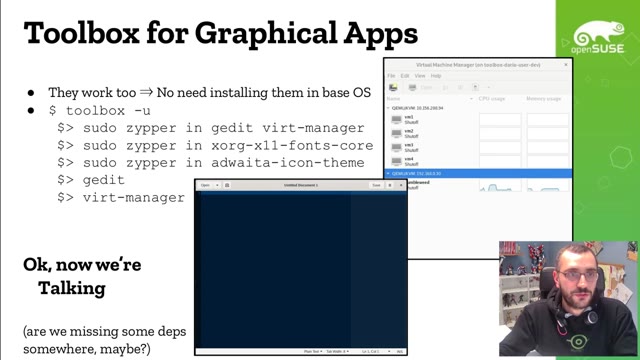Open gedit hamburger menu icon

pos(390,185)
